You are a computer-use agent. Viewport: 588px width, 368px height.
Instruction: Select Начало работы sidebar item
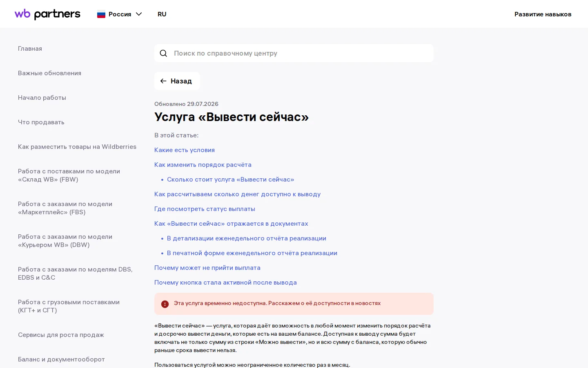[42, 98]
